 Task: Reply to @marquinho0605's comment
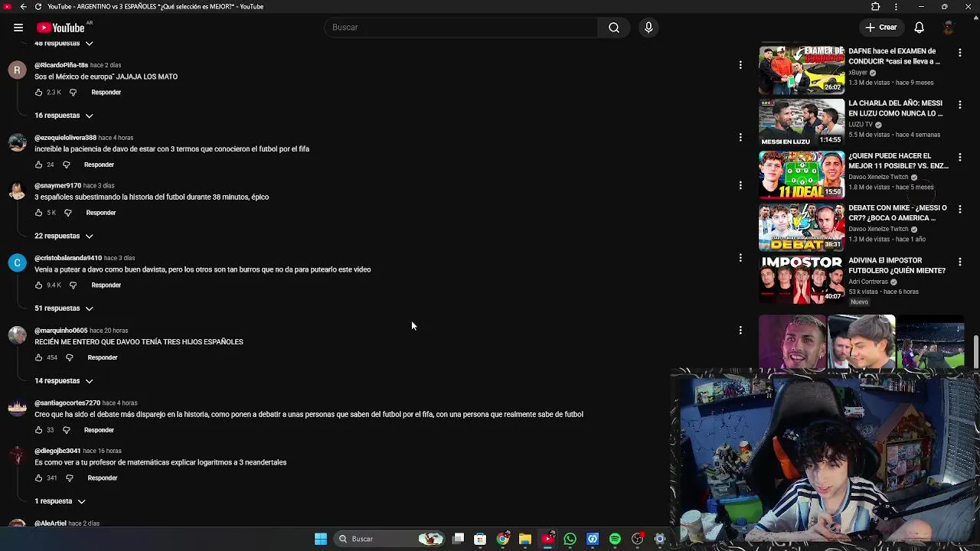(103, 357)
